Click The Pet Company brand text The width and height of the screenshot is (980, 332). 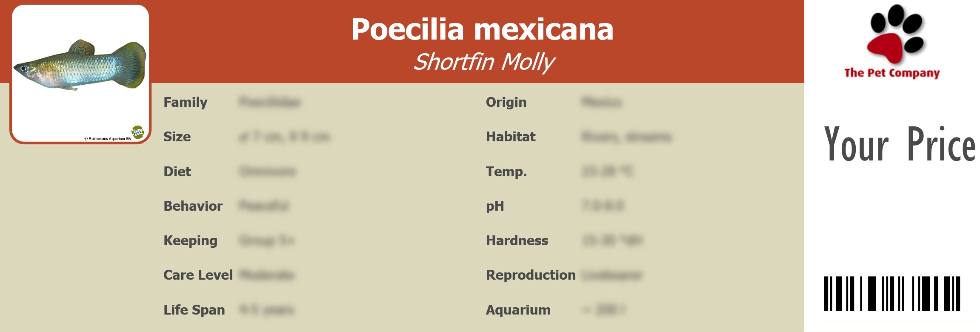[892, 73]
